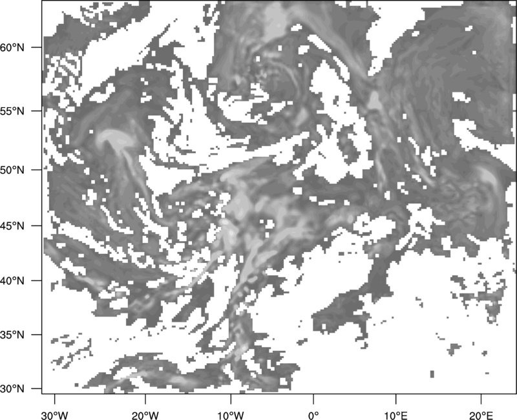517x420 pixels.
Task: Click the 40°N latitude label
Action: tap(12, 280)
